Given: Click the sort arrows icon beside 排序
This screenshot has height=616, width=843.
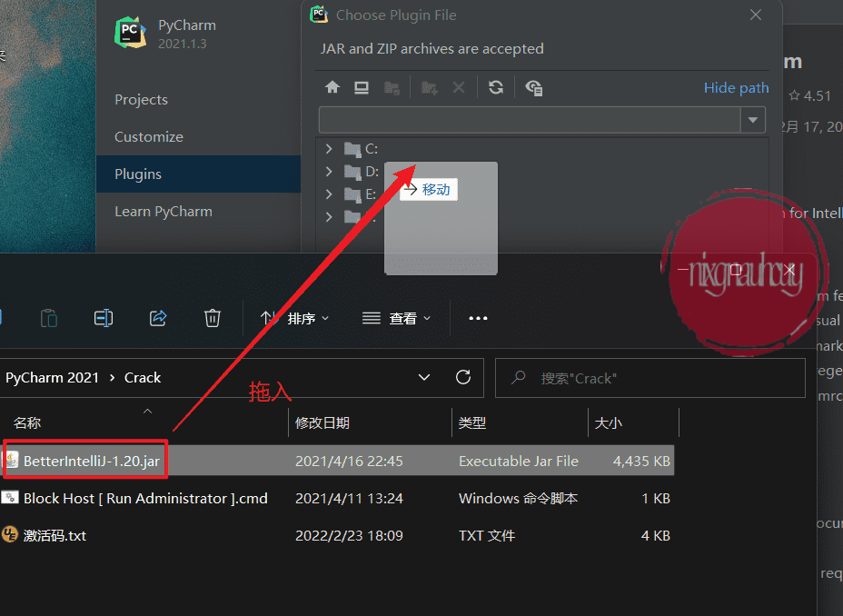Looking at the screenshot, I should (269, 318).
